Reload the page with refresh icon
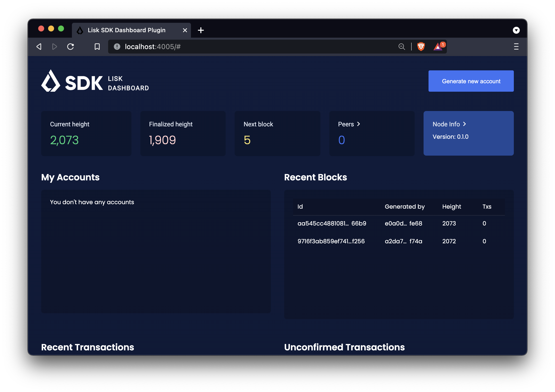This screenshot has width=555, height=392. tap(71, 47)
